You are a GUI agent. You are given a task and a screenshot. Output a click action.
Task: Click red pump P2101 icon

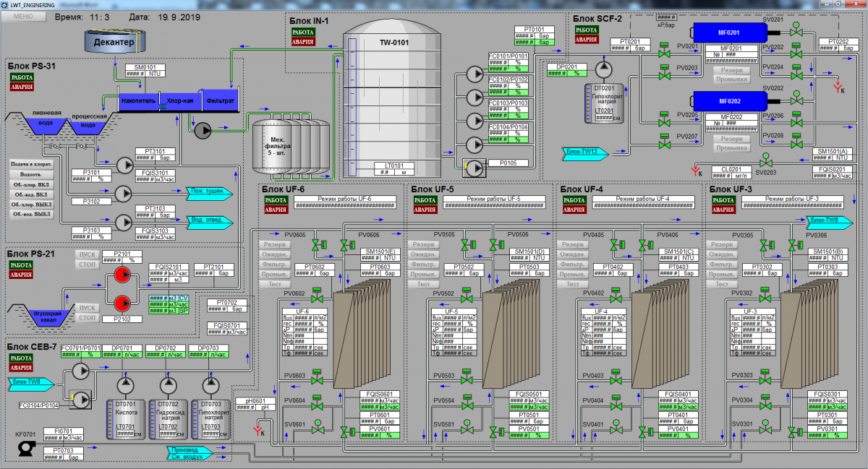pos(122,276)
